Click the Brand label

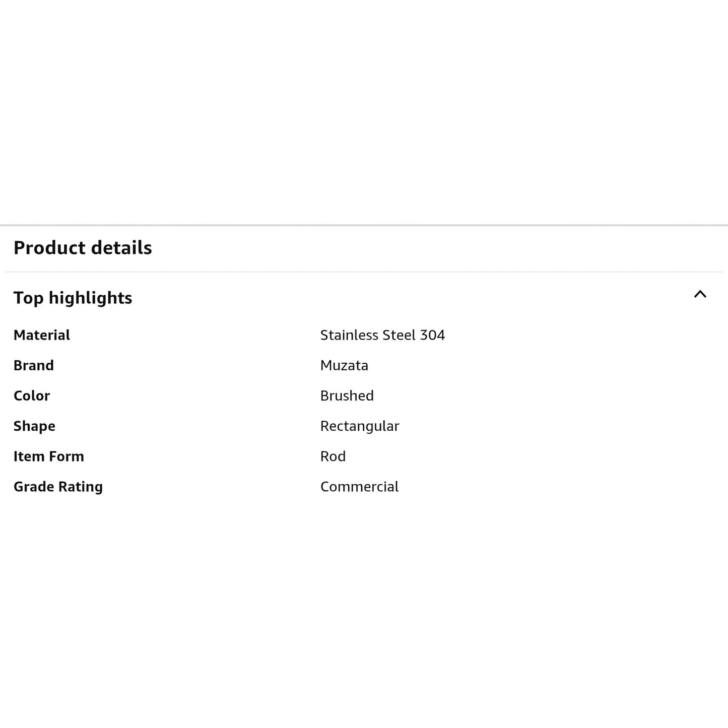coord(34,365)
